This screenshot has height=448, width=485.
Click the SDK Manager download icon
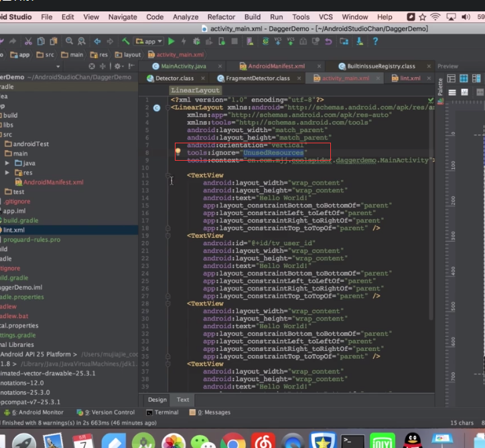coord(360,41)
